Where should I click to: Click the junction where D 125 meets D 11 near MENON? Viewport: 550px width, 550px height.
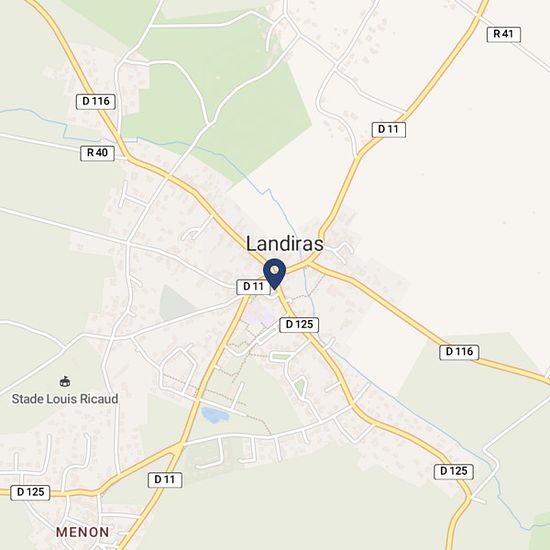tap(177, 448)
